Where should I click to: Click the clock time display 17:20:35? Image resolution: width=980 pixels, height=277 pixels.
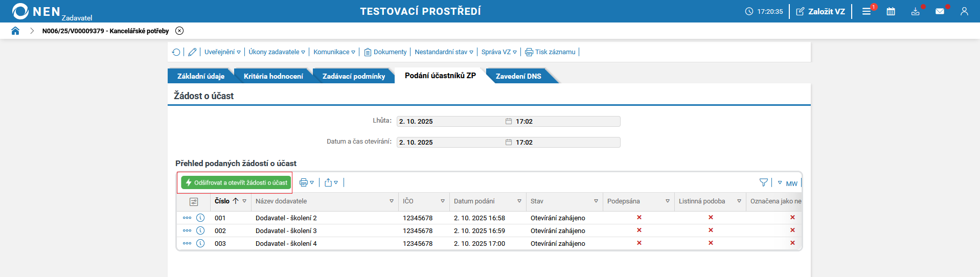point(764,11)
